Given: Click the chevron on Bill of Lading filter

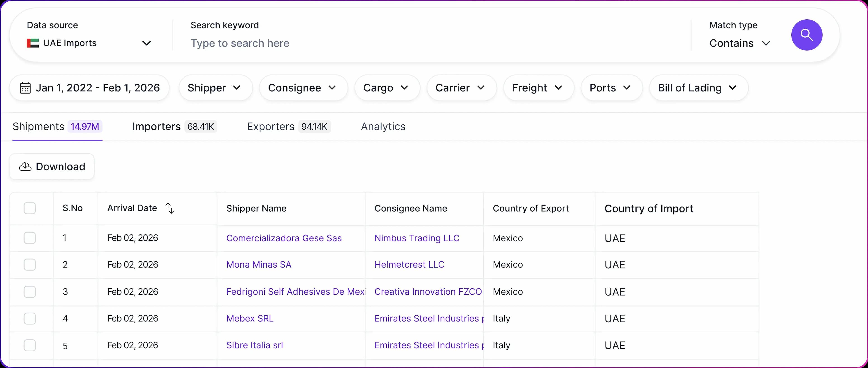Looking at the screenshot, I should [733, 88].
